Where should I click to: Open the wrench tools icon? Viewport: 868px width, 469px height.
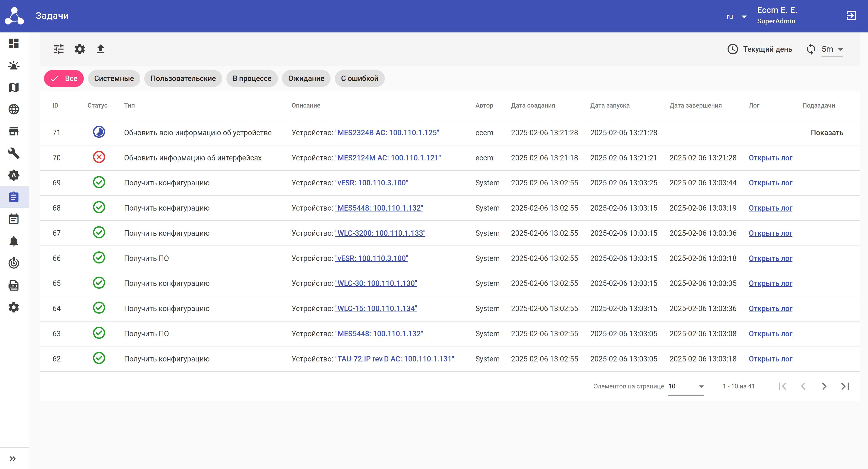tap(14, 153)
